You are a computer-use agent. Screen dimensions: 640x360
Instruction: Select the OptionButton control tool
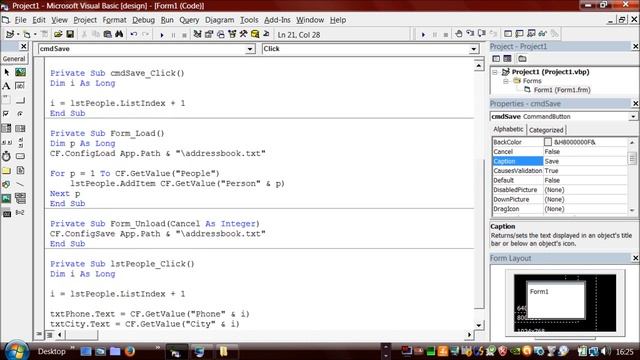click(x=20, y=114)
